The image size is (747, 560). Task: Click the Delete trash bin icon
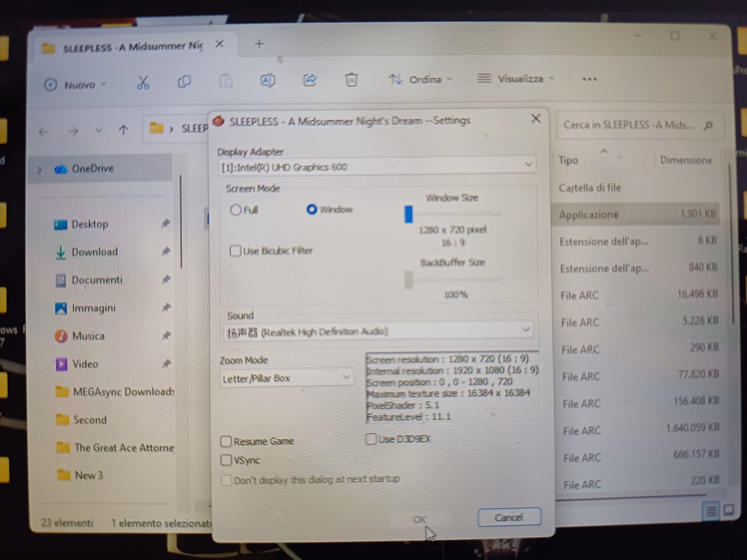(351, 80)
